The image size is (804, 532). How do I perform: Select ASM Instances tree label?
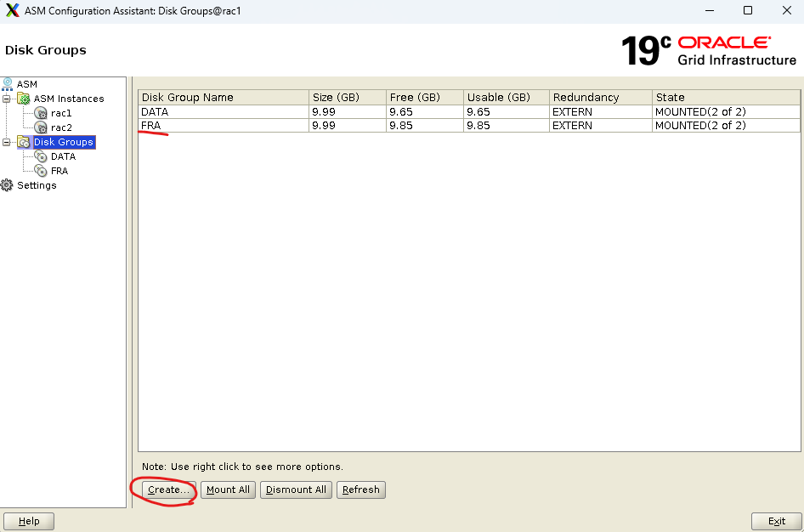[x=69, y=99]
